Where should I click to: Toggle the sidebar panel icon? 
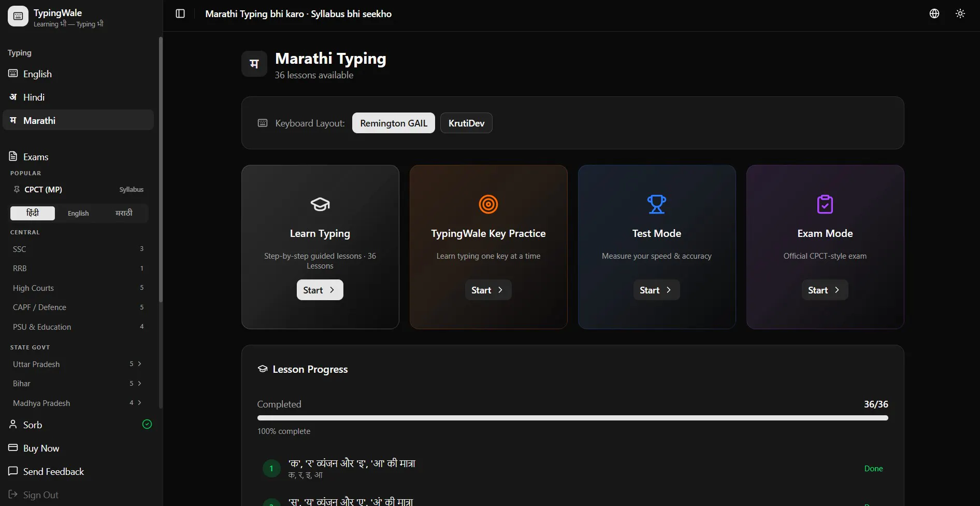(x=180, y=13)
